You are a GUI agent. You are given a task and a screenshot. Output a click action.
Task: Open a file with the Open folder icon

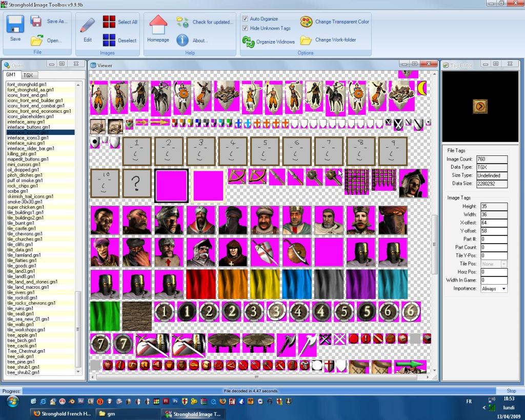pyautogui.click(x=37, y=40)
